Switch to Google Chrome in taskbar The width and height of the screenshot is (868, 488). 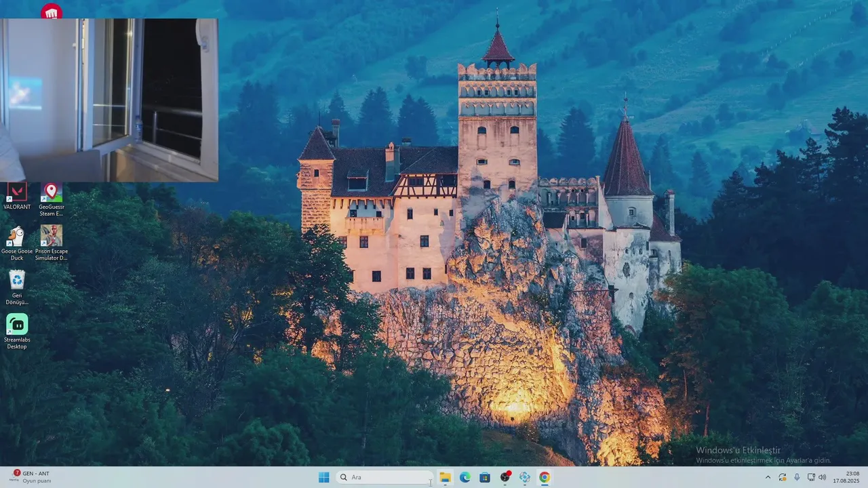pyautogui.click(x=545, y=477)
